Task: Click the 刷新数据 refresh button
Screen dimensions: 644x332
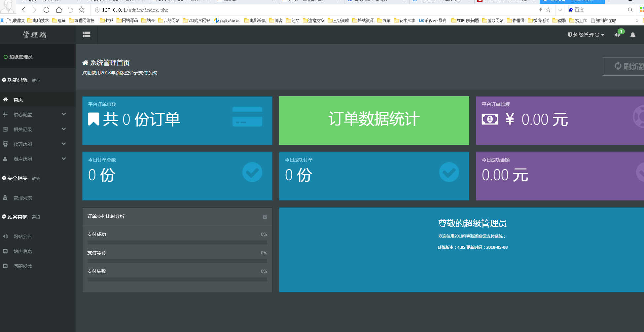Action: coord(624,66)
